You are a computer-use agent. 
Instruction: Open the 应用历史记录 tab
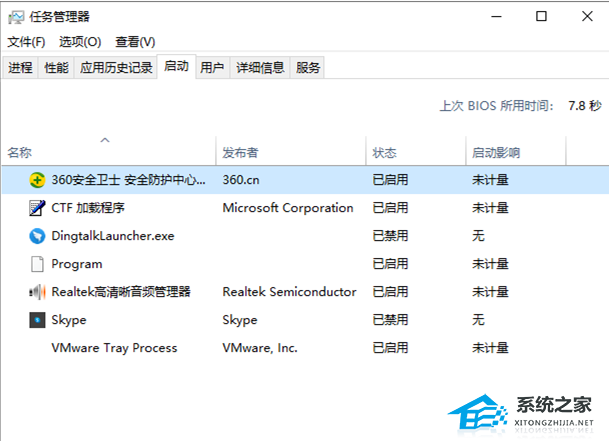tap(116, 68)
